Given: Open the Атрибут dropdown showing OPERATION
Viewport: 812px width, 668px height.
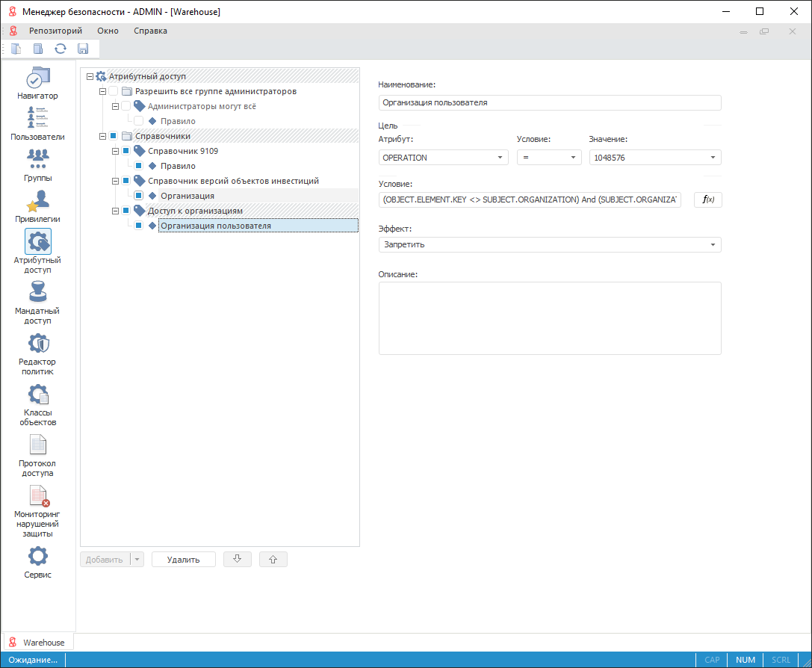Looking at the screenshot, I should 444,158.
